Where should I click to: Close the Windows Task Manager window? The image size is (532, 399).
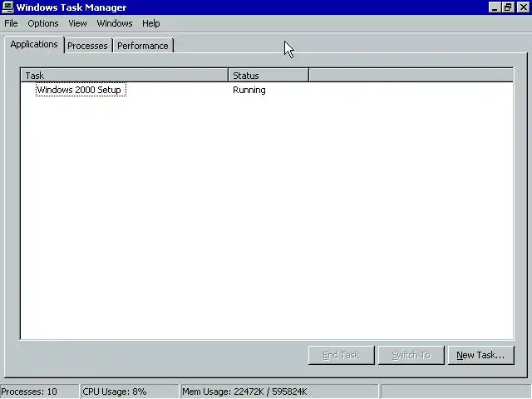[x=523, y=7]
